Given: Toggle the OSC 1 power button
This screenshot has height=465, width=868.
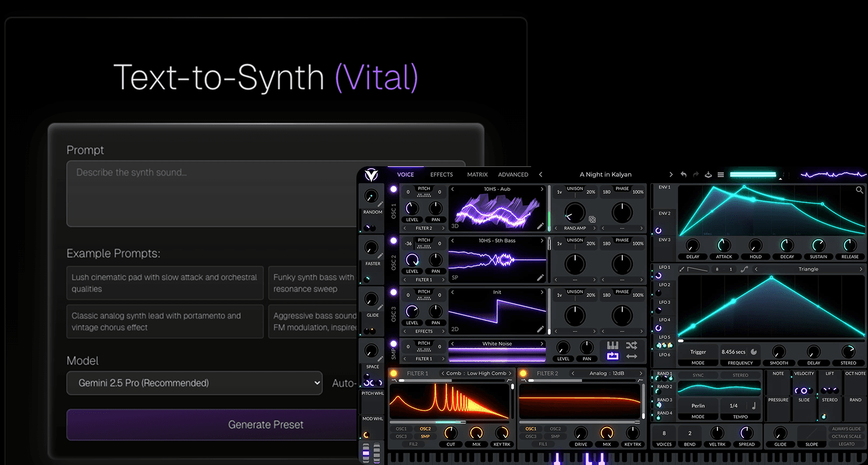Looking at the screenshot, I should pyautogui.click(x=394, y=189).
